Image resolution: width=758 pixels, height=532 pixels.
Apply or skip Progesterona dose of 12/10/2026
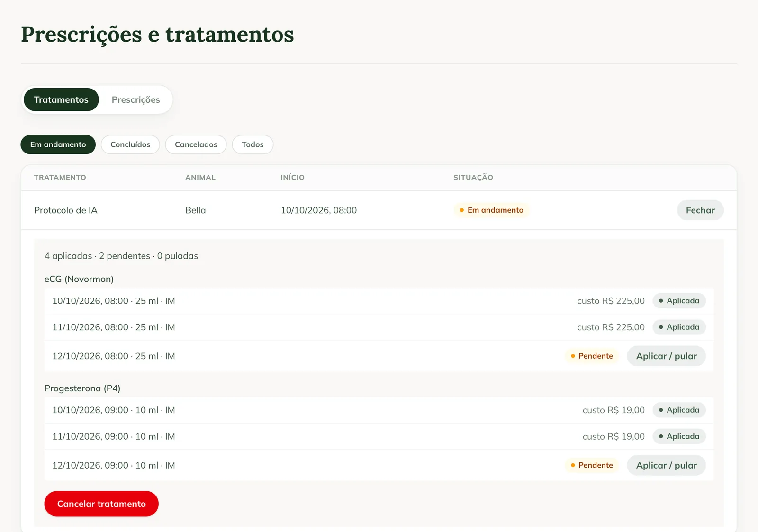pyautogui.click(x=666, y=465)
